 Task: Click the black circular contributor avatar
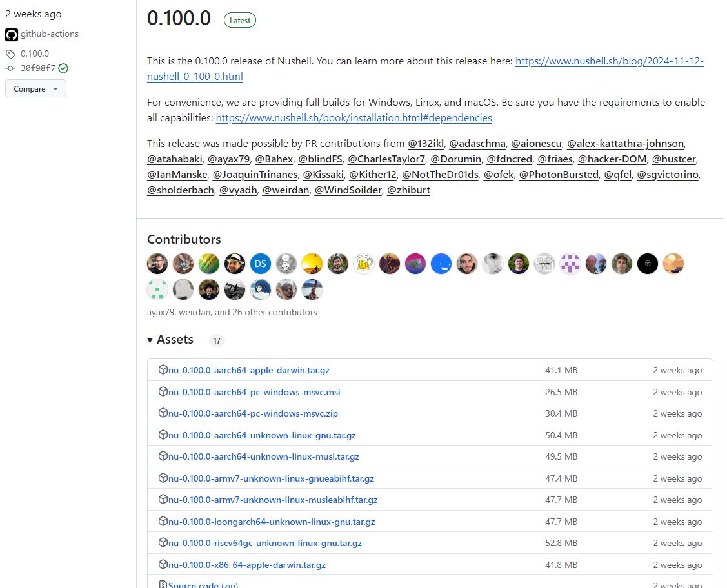[648, 264]
